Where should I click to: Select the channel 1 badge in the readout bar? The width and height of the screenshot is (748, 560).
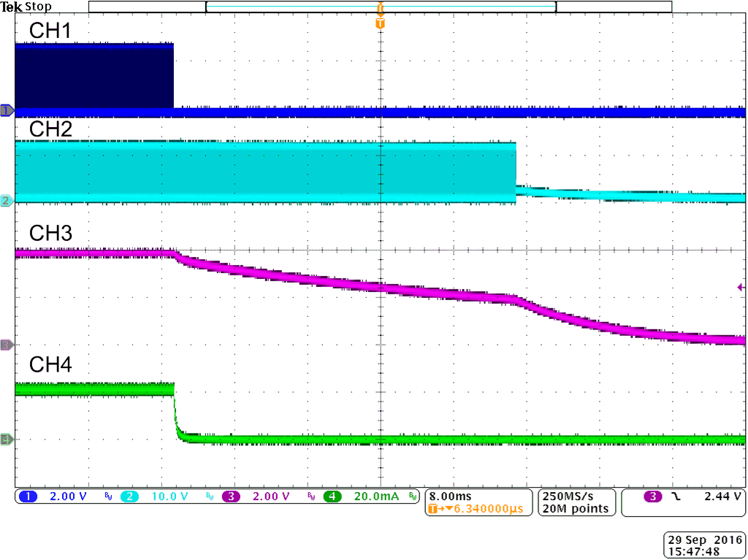(28, 496)
